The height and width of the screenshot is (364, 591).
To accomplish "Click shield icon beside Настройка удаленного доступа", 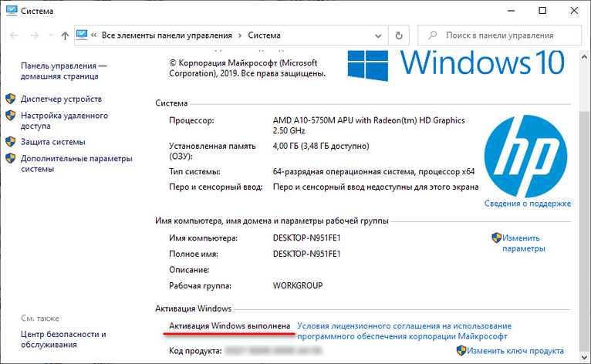I will point(11,116).
